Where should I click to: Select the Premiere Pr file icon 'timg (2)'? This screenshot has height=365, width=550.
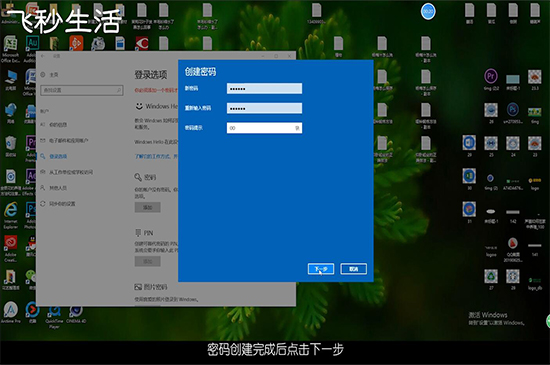[x=491, y=80]
